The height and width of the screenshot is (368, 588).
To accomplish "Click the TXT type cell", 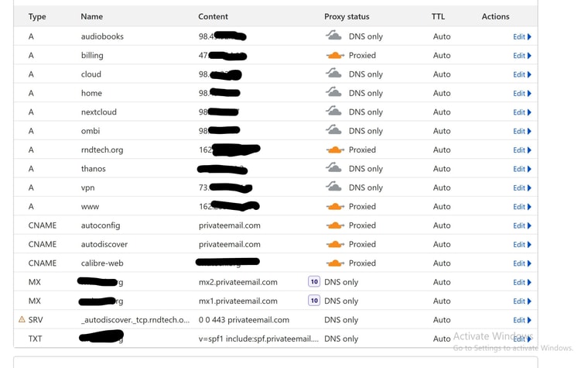I will pos(36,339).
